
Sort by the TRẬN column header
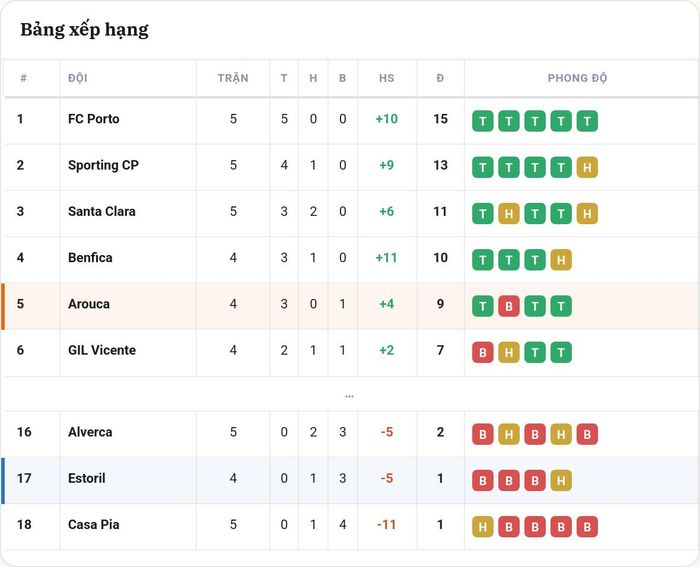tap(233, 78)
